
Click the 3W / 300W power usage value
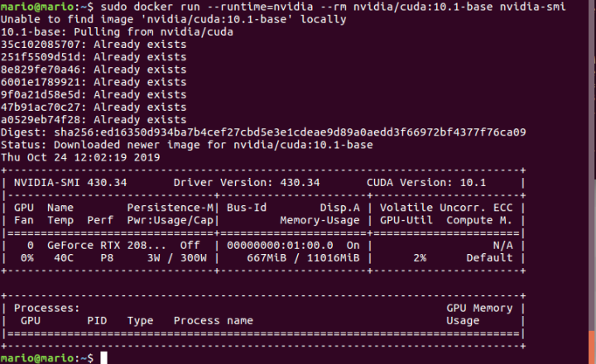pos(177,258)
